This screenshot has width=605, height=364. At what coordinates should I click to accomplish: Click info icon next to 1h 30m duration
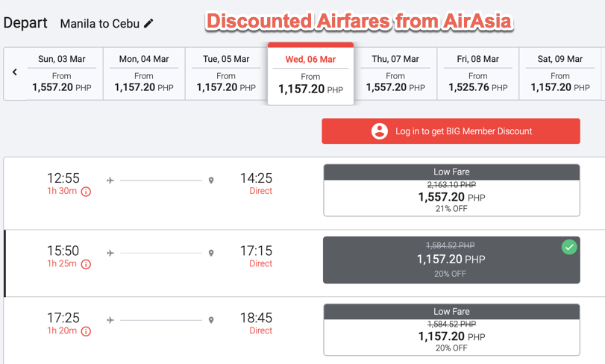[x=86, y=192]
